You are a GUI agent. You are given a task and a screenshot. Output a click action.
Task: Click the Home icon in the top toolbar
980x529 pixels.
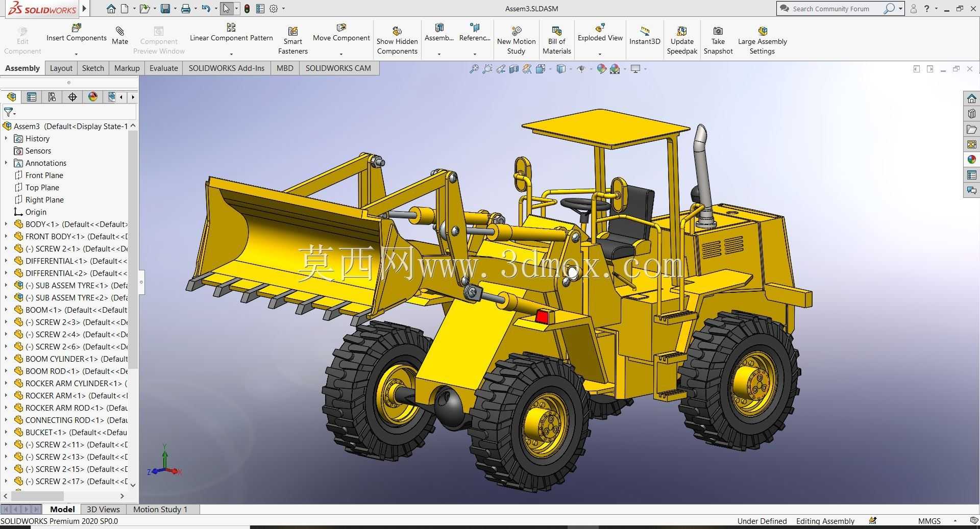click(111, 9)
